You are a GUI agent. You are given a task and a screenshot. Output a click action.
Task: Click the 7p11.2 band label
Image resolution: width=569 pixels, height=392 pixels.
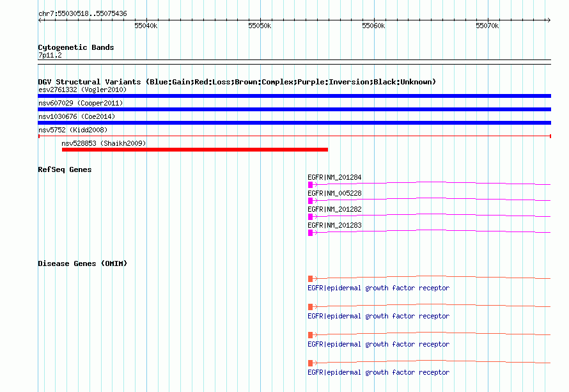tap(50, 55)
